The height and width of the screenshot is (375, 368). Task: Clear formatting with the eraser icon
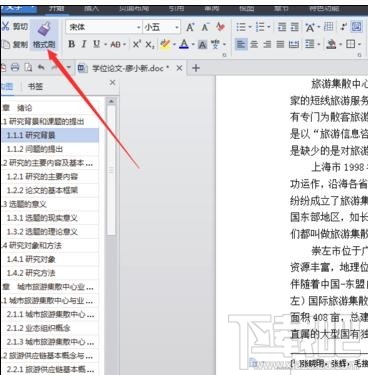point(220,27)
